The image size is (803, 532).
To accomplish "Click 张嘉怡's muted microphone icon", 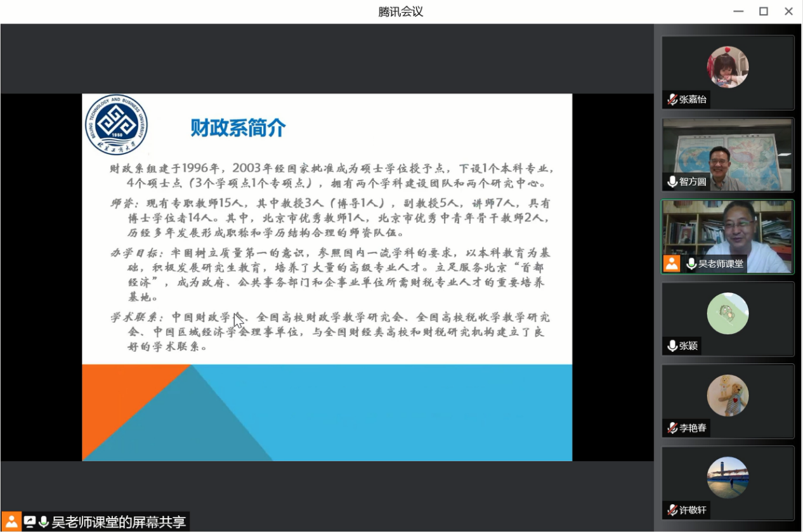I will click(x=672, y=100).
